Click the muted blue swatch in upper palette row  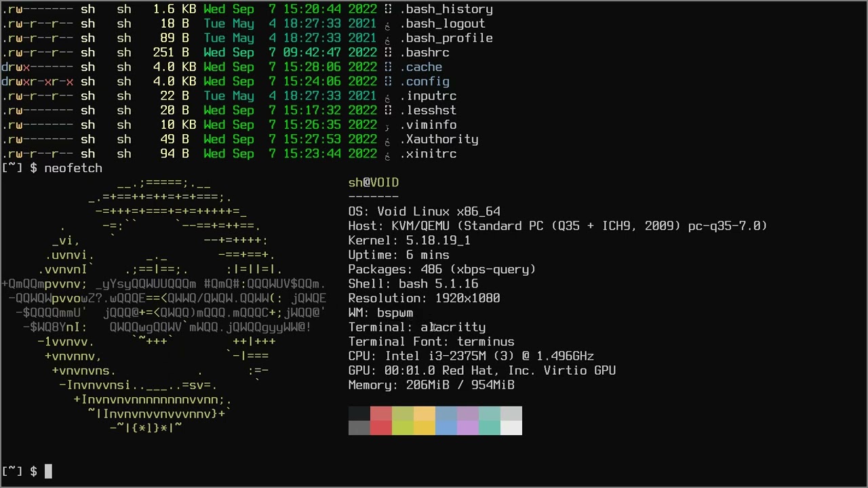446,413
